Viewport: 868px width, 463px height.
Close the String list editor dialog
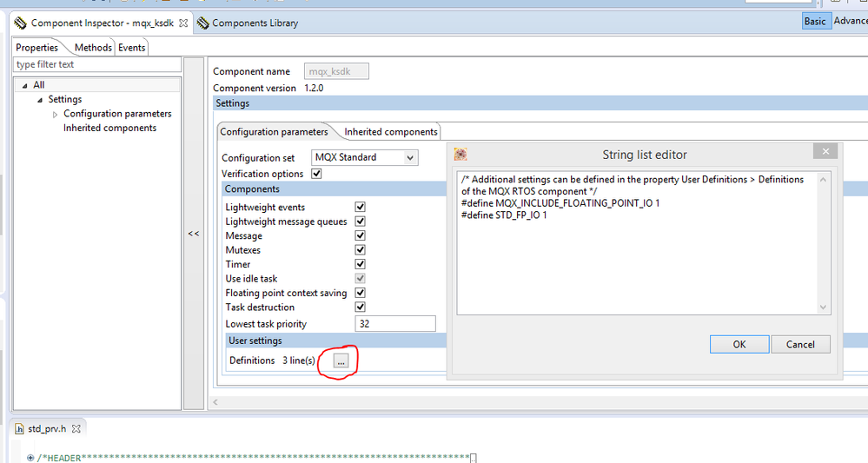[825, 151]
